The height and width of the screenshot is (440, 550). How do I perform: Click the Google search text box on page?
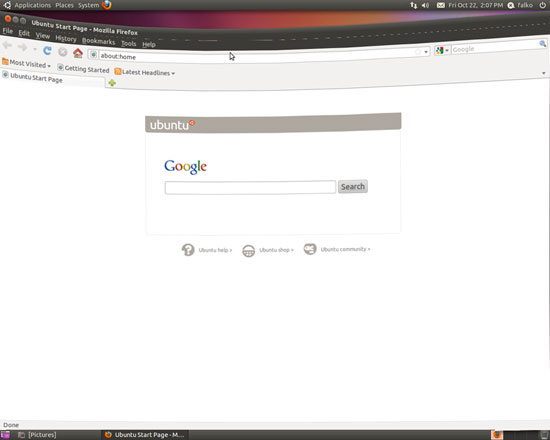[250, 187]
